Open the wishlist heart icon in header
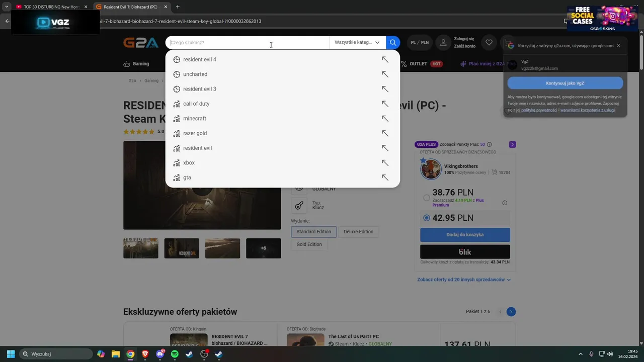 489,43
